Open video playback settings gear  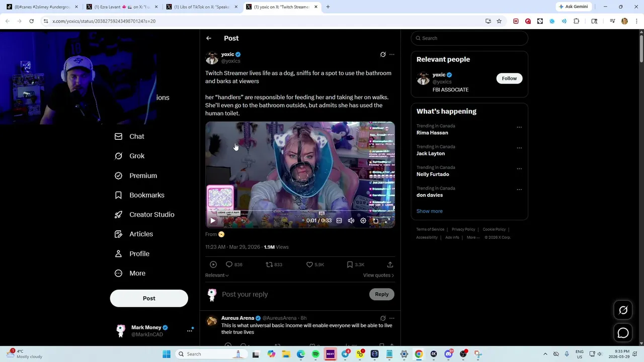[363, 221]
